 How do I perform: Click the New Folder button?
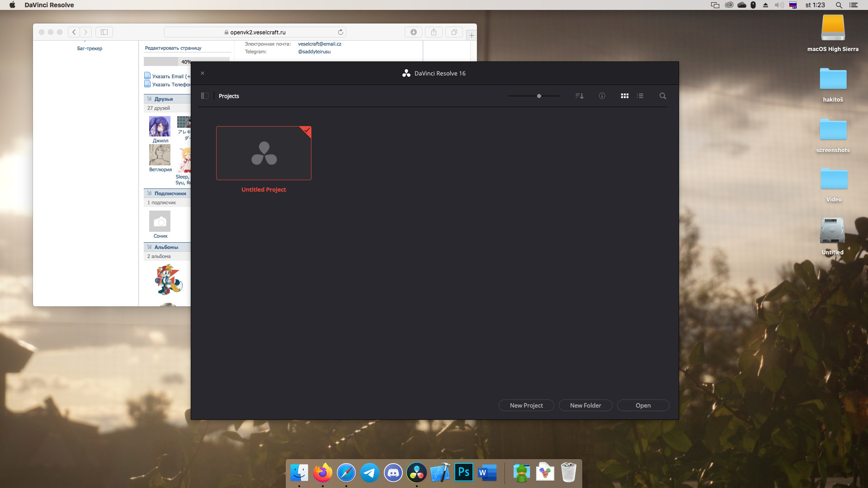(585, 405)
